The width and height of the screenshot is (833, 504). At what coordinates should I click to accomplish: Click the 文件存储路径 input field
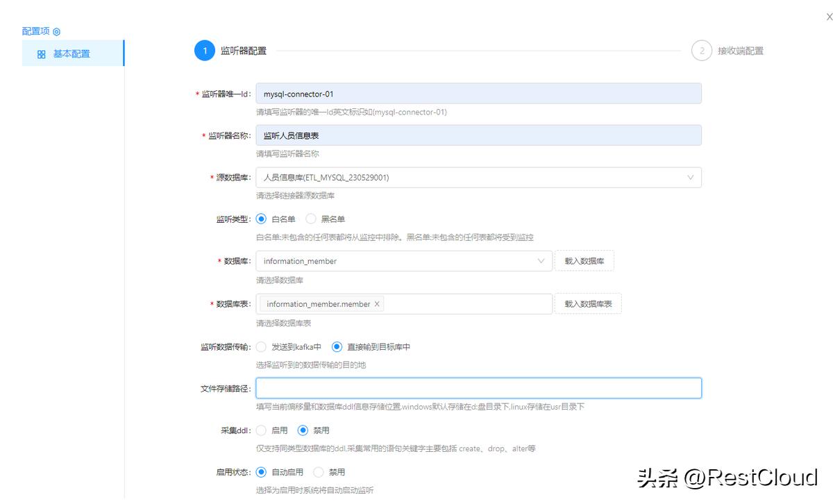(478, 387)
